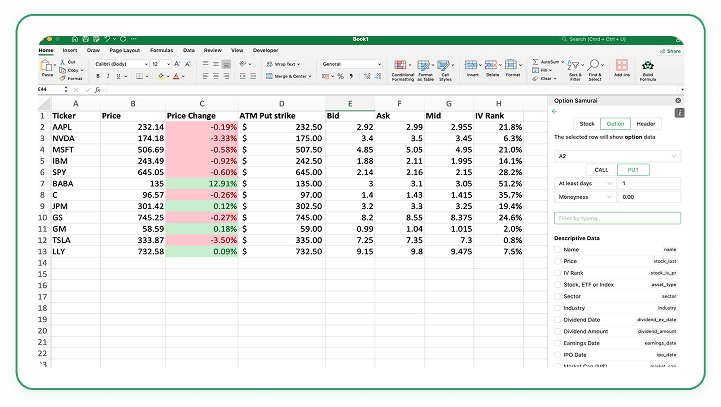Open the Add-ins icon

point(622,65)
